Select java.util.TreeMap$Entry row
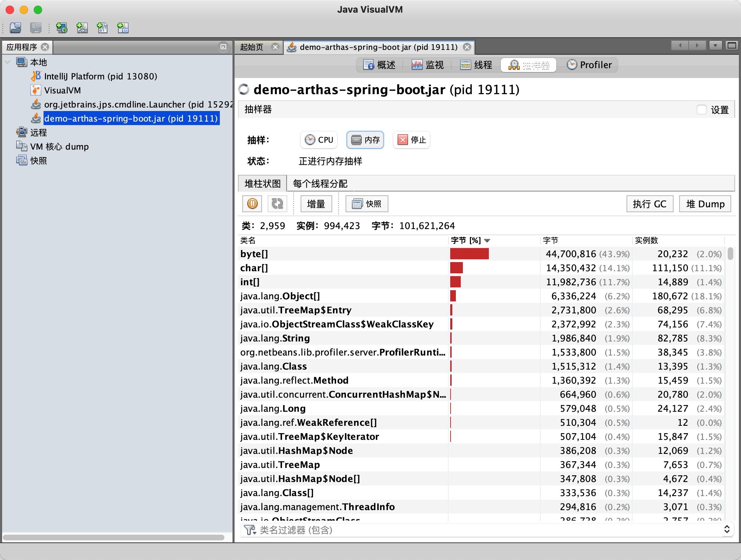The width and height of the screenshot is (741, 560). (481, 310)
